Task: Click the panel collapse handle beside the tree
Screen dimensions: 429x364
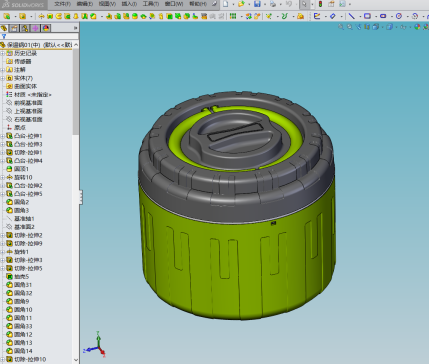Action: 80,197
